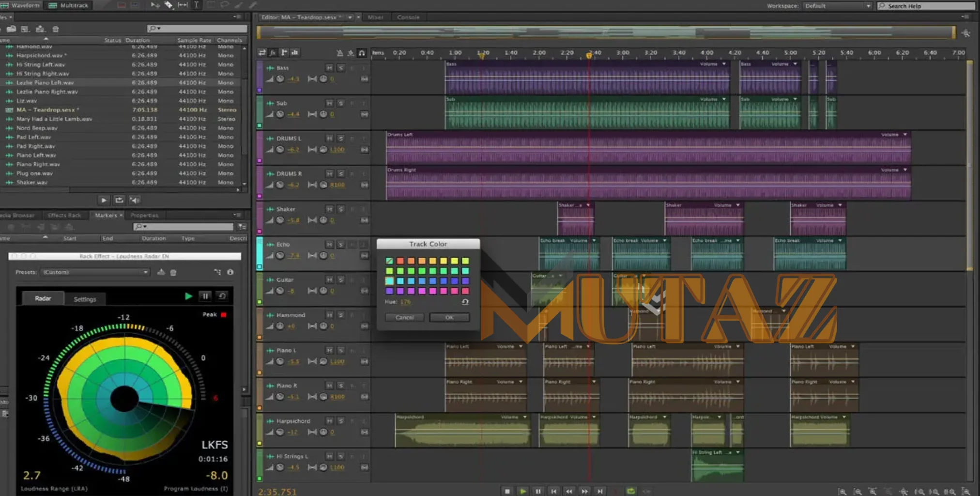980x496 pixels.
Task: Switch to Multitrack view
Action: tap(69, 5)
